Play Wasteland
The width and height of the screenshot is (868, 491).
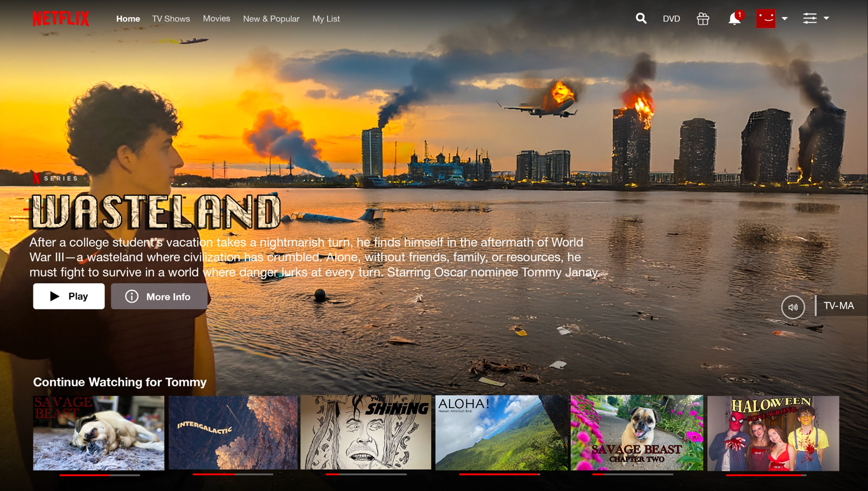click(x=69, y=296)
